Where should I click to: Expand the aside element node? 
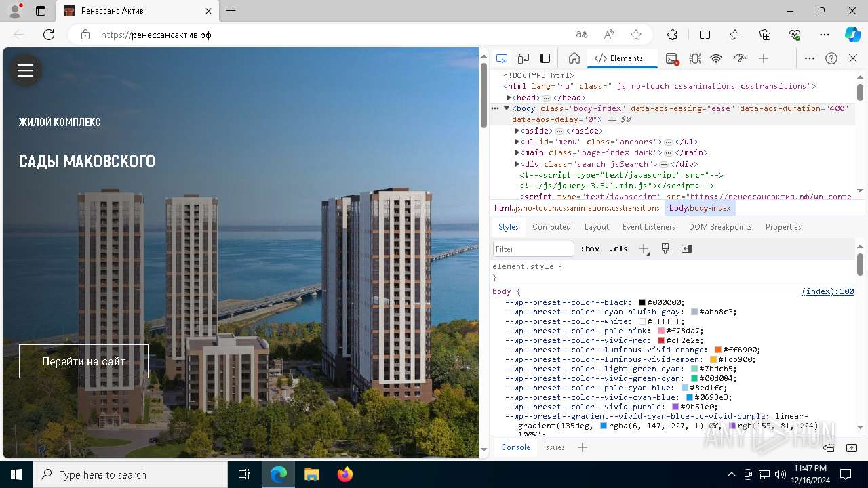(517, 131)
